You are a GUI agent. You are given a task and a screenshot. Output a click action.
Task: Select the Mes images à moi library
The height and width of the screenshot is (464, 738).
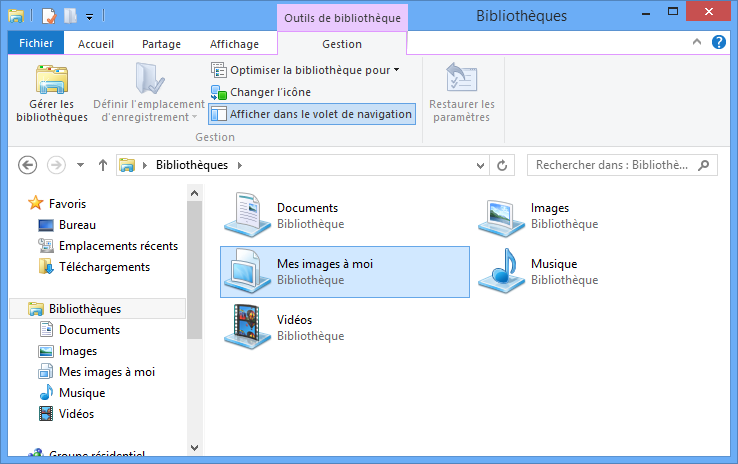coord(345,272)
